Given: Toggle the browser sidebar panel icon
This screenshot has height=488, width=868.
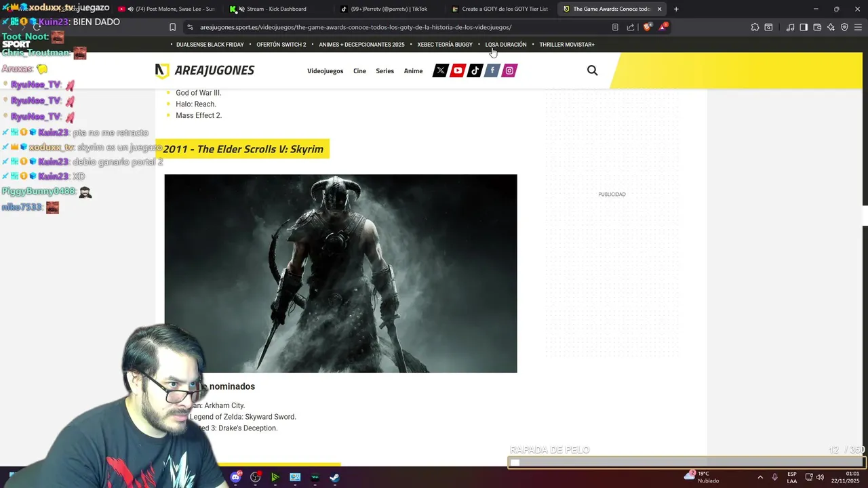Looking at the screenshot, I should (x=804, y=27).
